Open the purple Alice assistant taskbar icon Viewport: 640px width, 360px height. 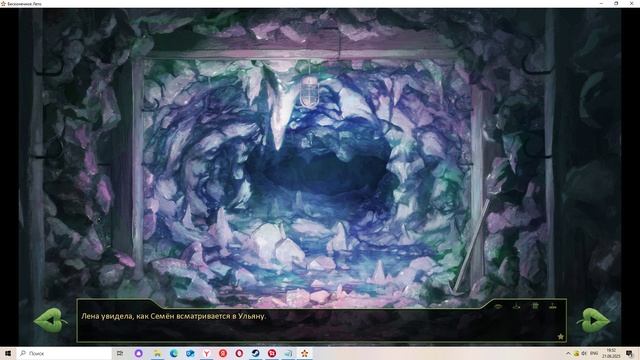(138, 353)
